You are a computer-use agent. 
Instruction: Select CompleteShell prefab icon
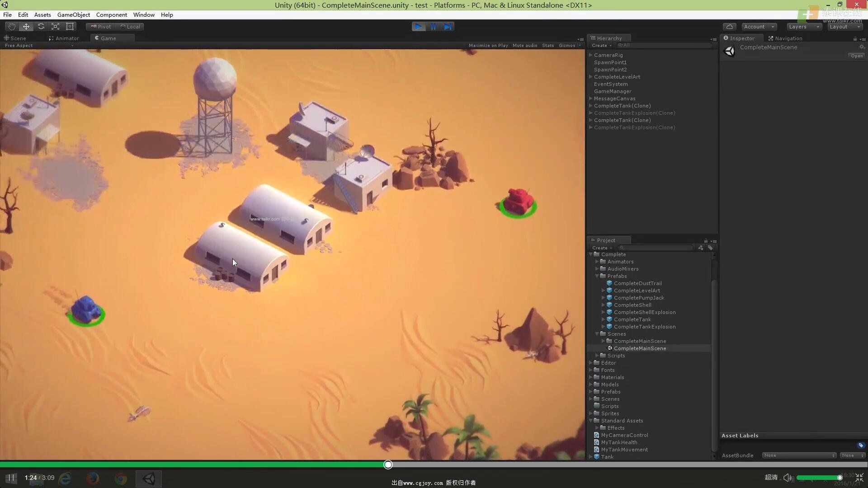[x=609, y=305]
